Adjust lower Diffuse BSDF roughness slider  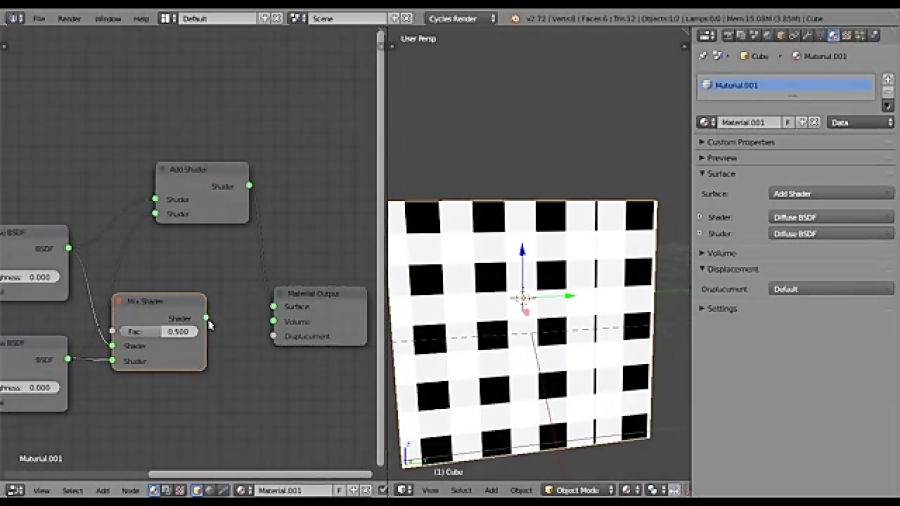(29, 388)
